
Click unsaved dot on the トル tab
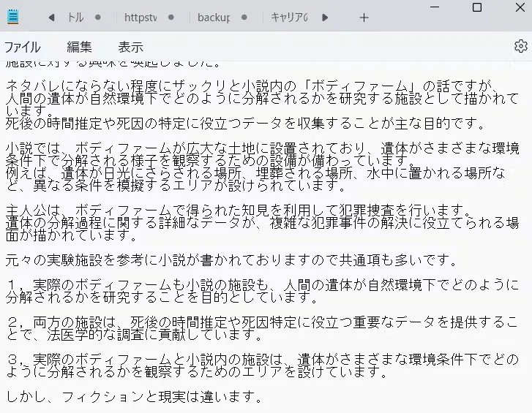99,18
